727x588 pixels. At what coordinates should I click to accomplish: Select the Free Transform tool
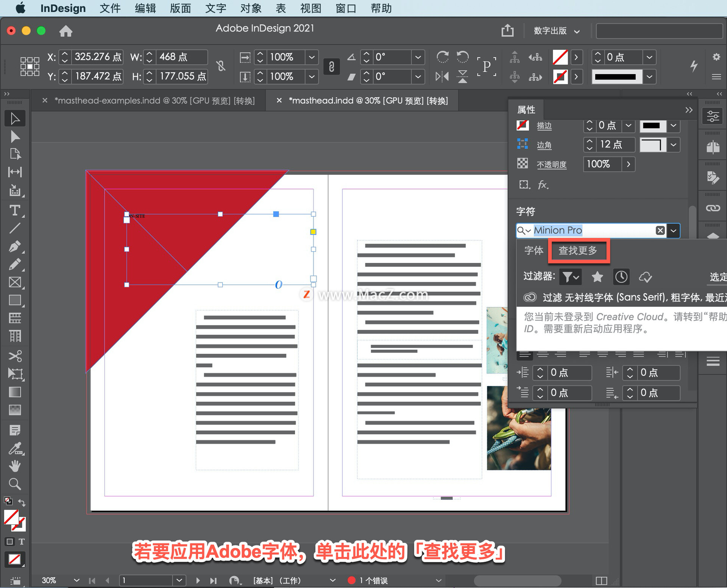[x=15, y=374]
